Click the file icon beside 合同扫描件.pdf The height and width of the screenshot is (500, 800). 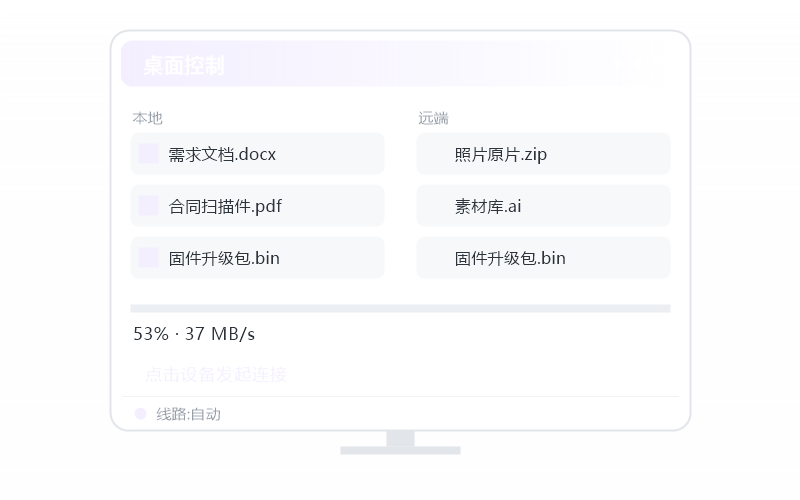(x=148, y=206)
